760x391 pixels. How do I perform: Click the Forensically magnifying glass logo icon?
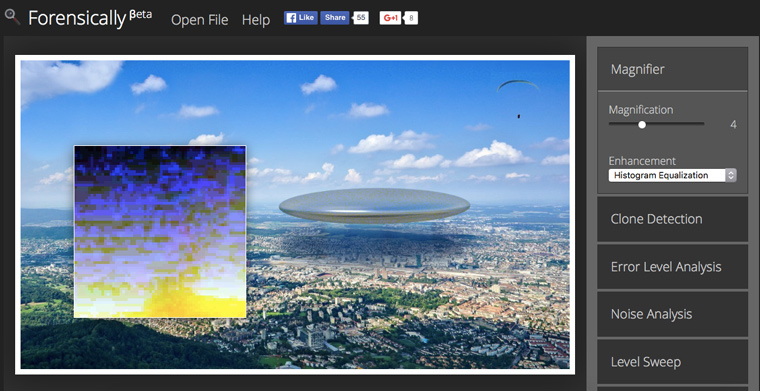click(x=12, y=17)
